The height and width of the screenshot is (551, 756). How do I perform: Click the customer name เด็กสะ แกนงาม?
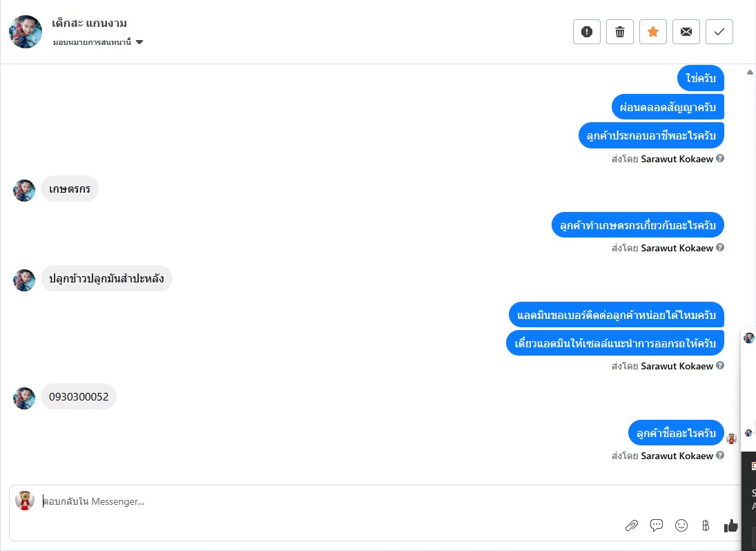point(89,23)
